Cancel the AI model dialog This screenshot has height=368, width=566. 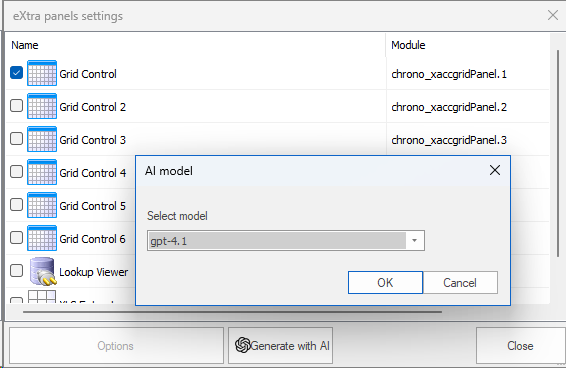[x=460, y=282]
